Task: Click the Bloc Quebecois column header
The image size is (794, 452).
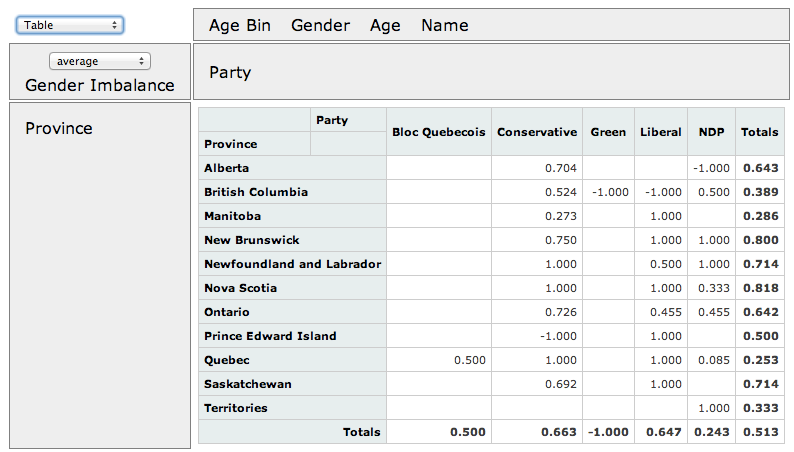Action: [x=439, y=132]
